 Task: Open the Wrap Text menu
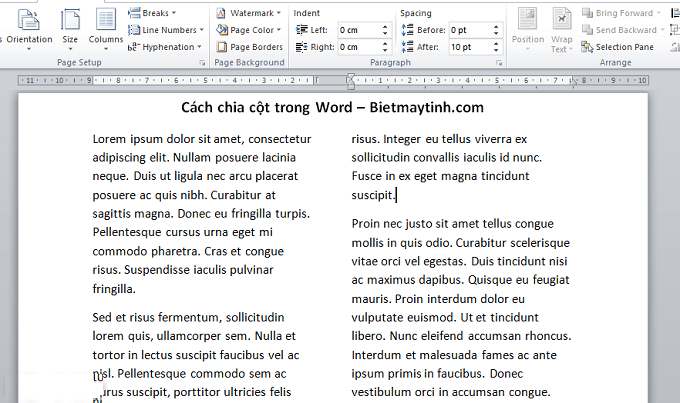[x=562, y=29]
